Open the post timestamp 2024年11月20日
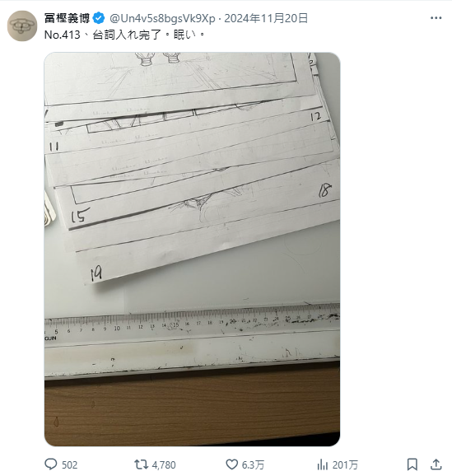Image resolution: width=452 pixels, height=476 pixels. pyautogui.click(x=266, y=18)
